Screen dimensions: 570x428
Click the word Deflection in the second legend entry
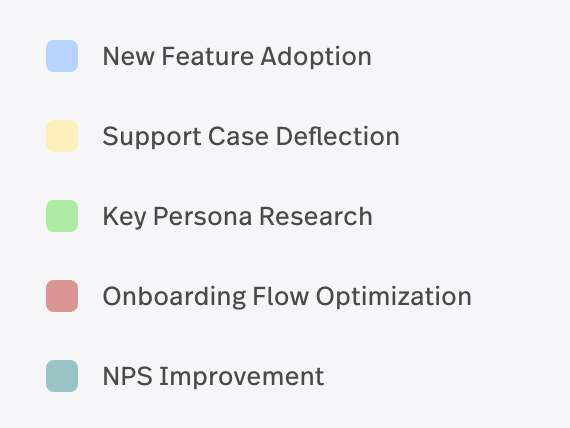click(338, 137)
